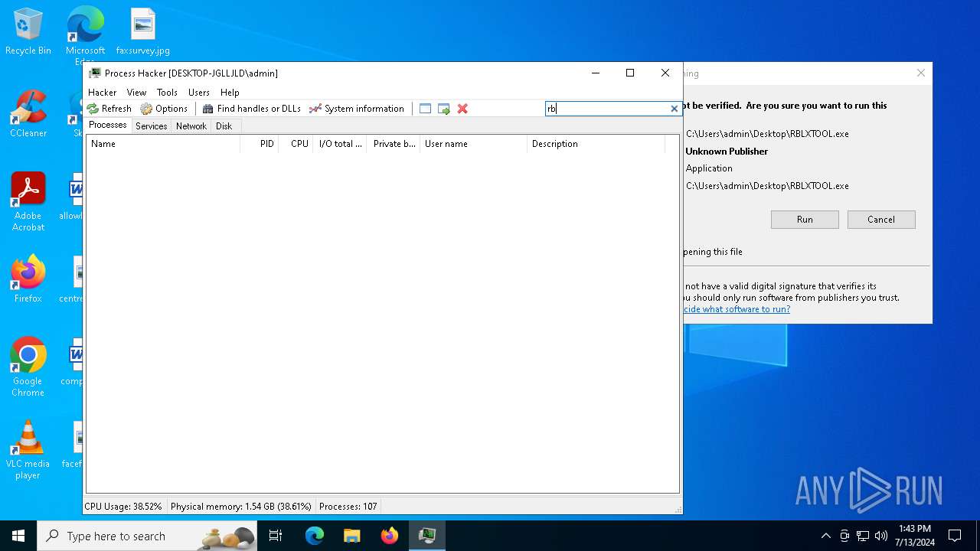
Task: Close the security warning dialog
Action: click(x=921, y=73)
